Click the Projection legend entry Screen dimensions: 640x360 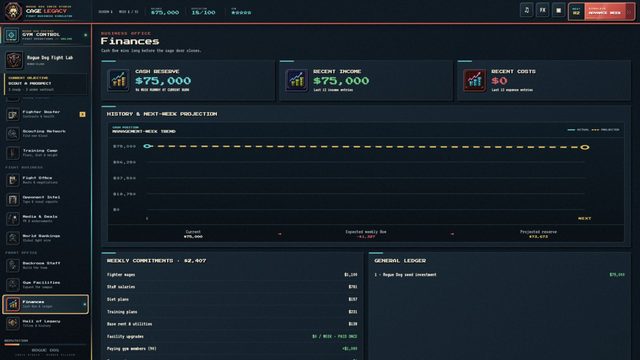click(x=605, y=130)
